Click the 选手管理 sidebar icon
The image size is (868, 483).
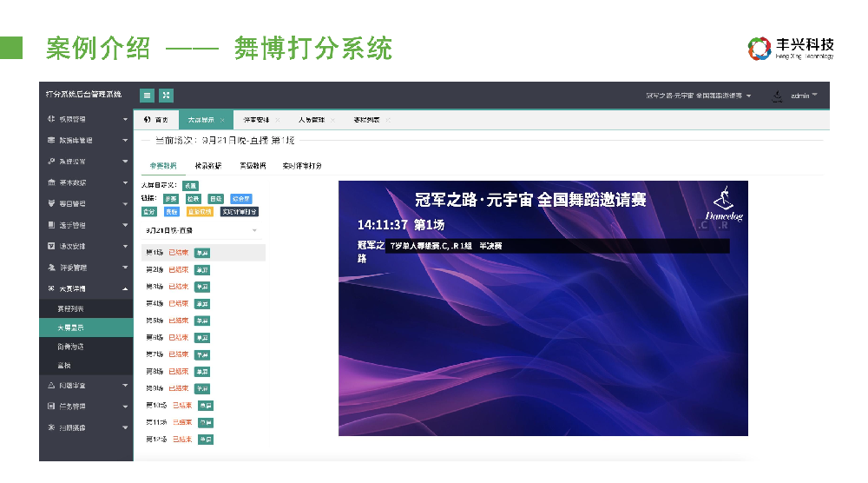51,225
